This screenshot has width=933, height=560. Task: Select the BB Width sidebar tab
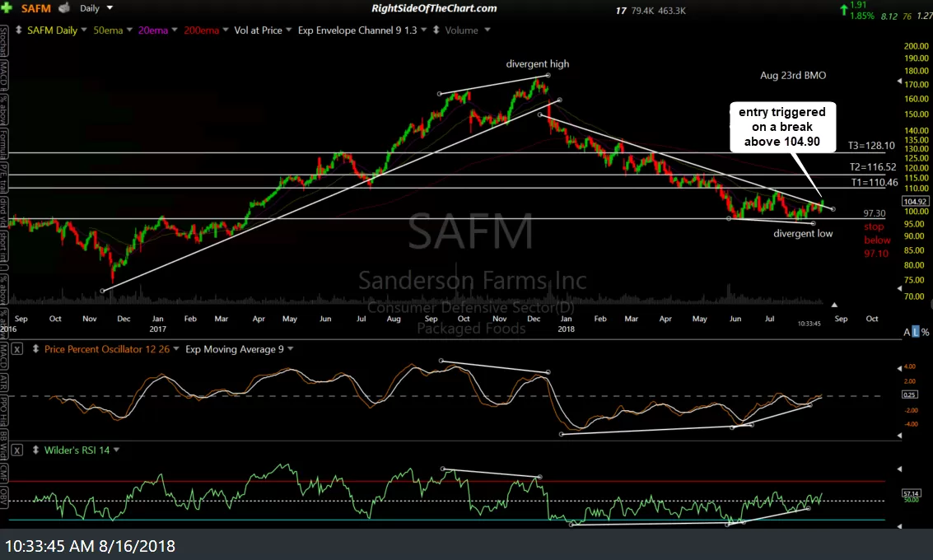tap(3, 446)
